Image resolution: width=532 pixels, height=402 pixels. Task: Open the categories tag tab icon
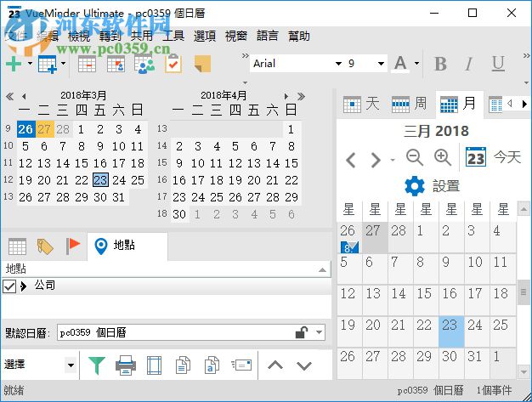(x=45, y=246)
